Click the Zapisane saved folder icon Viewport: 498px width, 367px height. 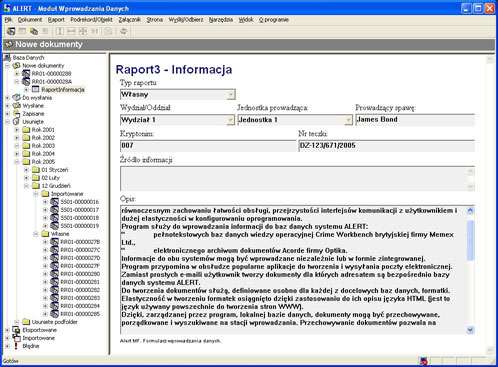pyautogui.click(x=17, y=114)
